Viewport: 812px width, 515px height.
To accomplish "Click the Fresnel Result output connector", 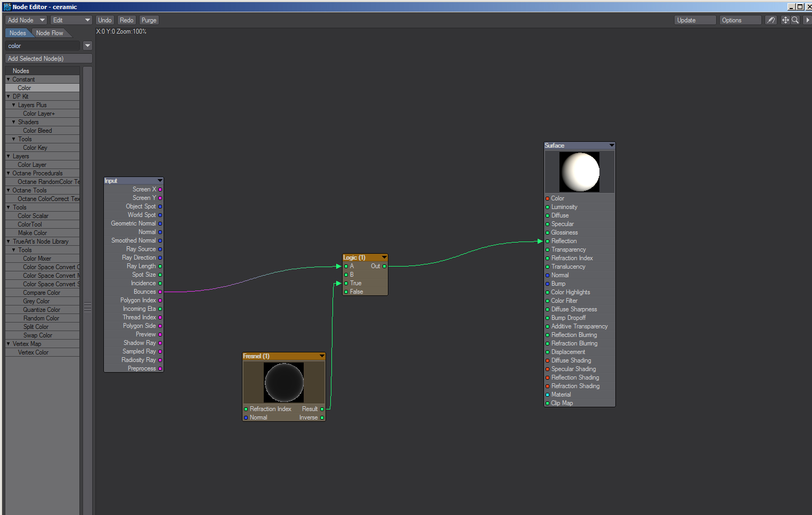I will [322, 409].
